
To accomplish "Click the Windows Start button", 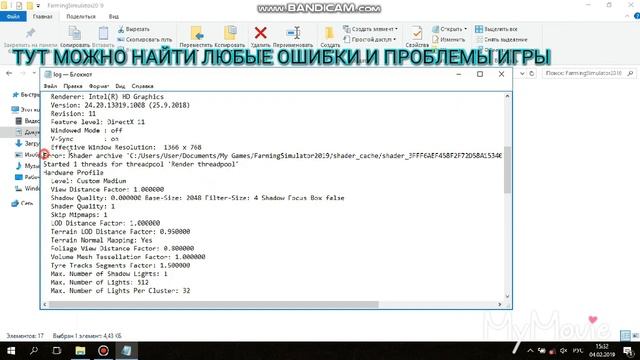I will 11,351.
